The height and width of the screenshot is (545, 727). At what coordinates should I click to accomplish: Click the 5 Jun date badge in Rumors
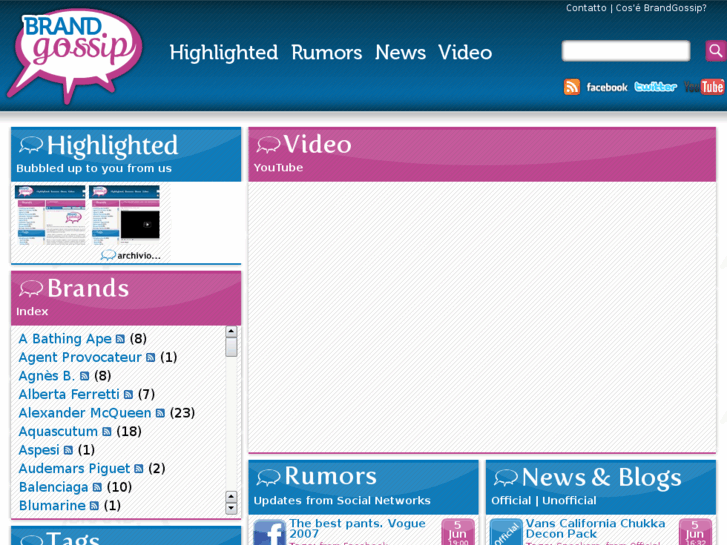(x=458, y=532)
